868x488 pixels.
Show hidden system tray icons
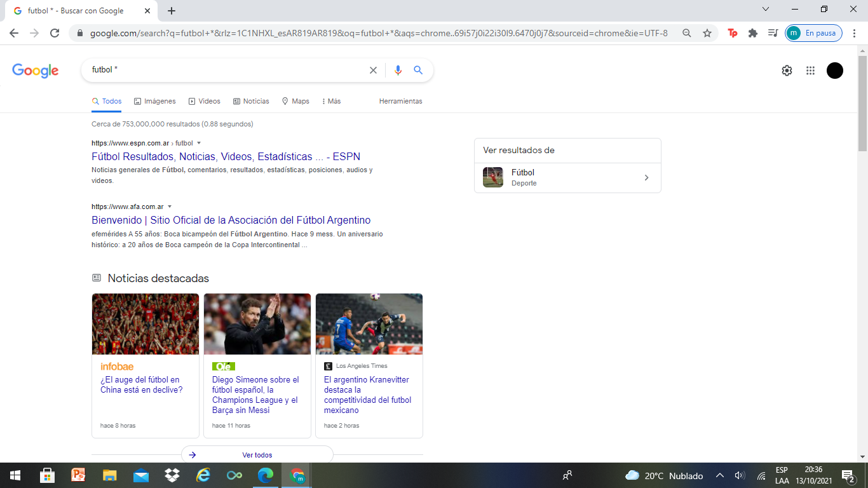pyautogui.click(x=720, y=475)
